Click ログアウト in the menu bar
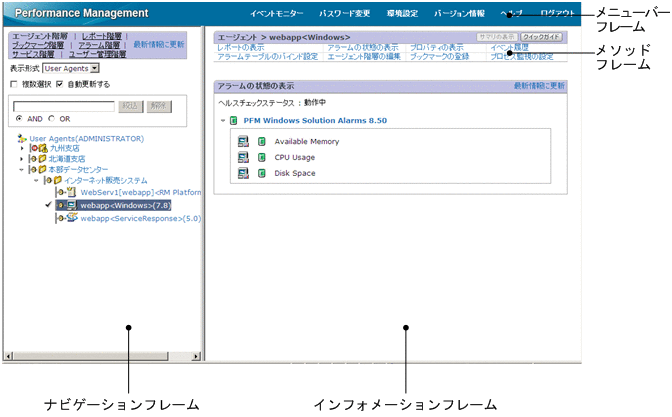This screenshot has height=417, width=672. pos(557,13)
